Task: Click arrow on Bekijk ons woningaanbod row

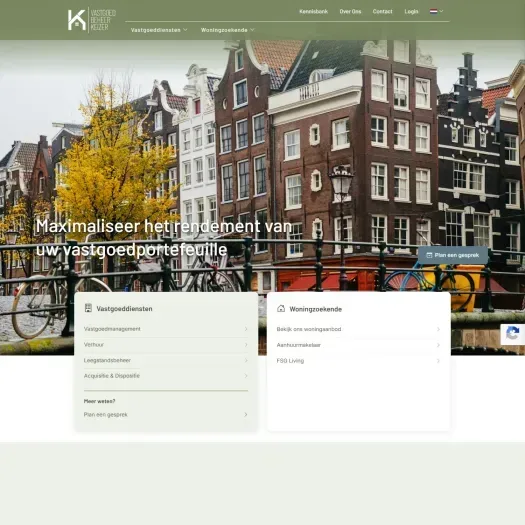Action: coord(438,329)
